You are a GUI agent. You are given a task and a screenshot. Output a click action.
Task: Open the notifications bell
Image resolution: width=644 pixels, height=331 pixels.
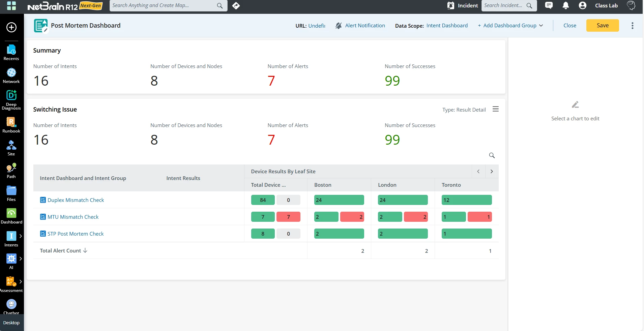click(566, 5)
